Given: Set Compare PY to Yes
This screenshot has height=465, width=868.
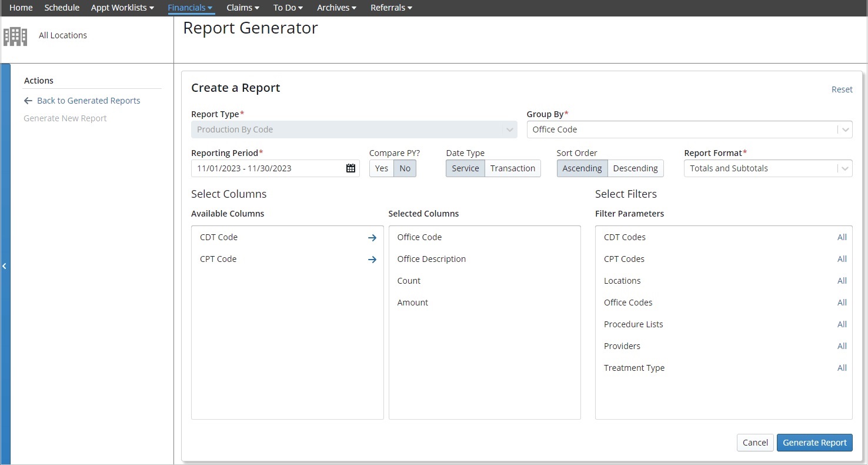Looking at the screenshot, I should (x=380, y=168).
